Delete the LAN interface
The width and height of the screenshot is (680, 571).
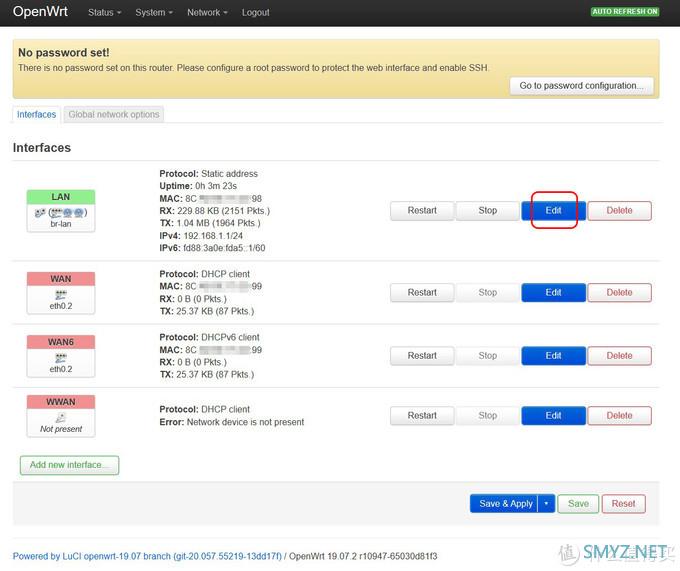coord(619,211)
